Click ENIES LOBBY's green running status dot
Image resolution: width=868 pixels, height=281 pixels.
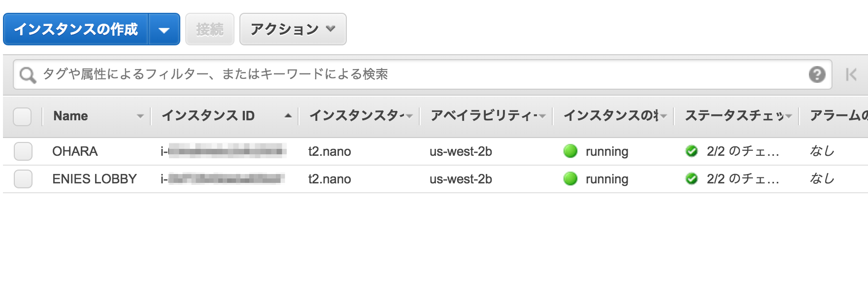coord(570,178)
